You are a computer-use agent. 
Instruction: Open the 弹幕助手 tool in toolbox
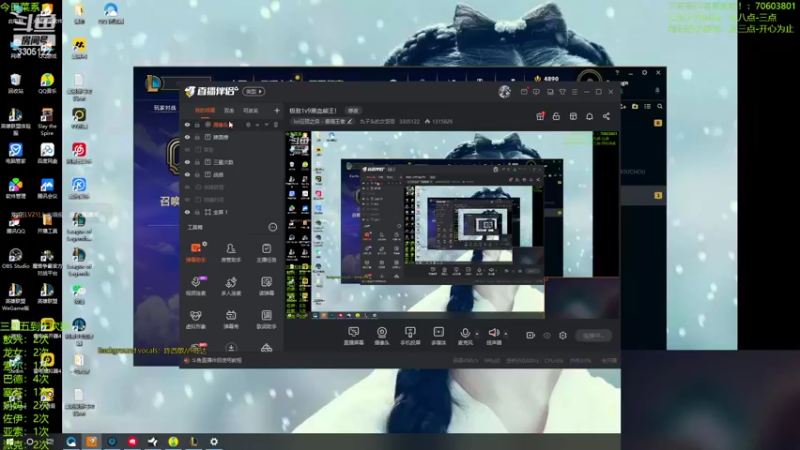(195, 253)
